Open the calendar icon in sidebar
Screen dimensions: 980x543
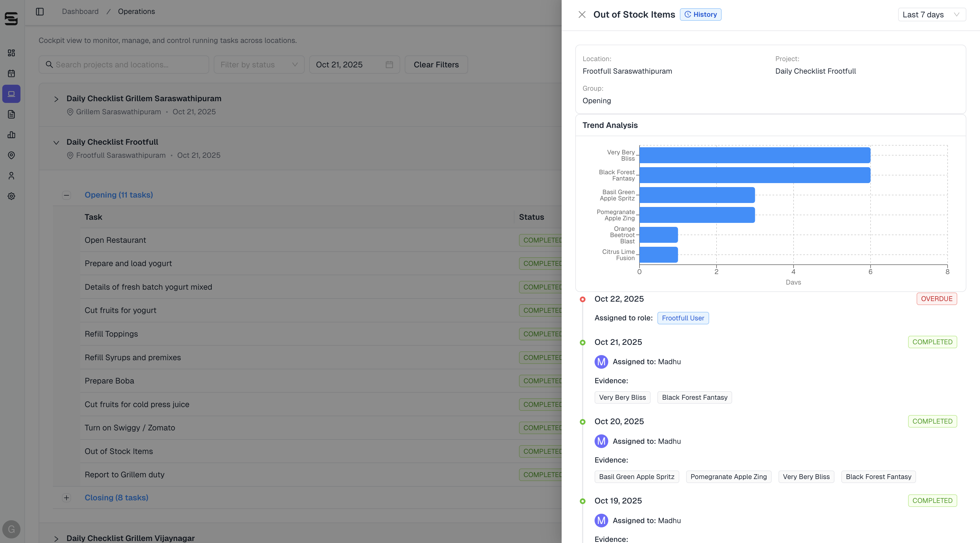11,73
